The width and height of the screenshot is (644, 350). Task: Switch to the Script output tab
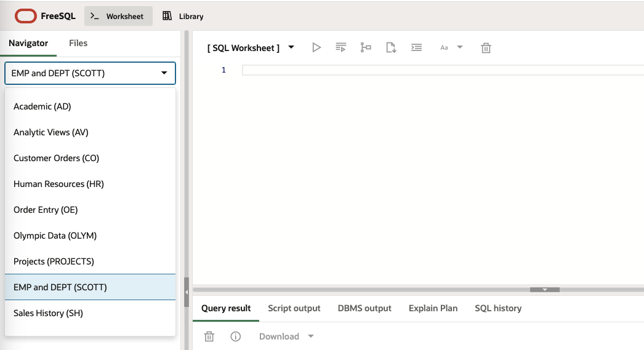(294, 308)
